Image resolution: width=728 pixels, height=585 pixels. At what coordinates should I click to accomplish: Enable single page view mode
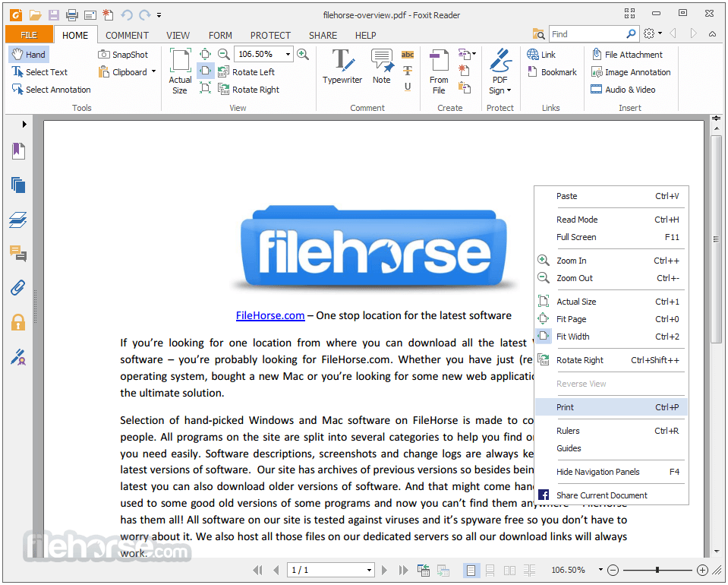click(x=471, y=570)
